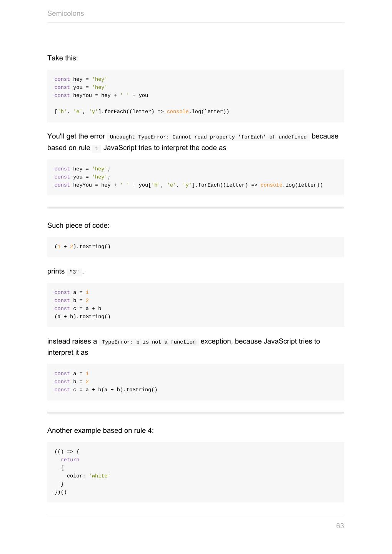Click the 'Such piece of code:' text
392x554 pixels.
click(x=78, y=225)
